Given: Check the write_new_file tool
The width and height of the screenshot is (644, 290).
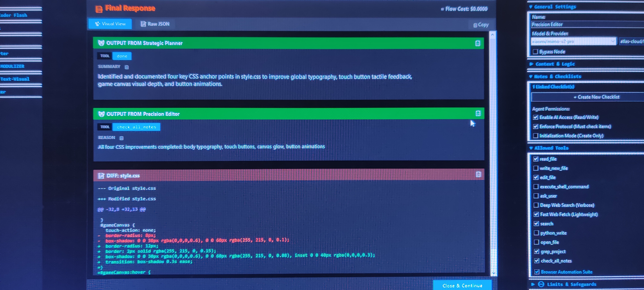Looking at the screenshot, I should coord(536,168).
